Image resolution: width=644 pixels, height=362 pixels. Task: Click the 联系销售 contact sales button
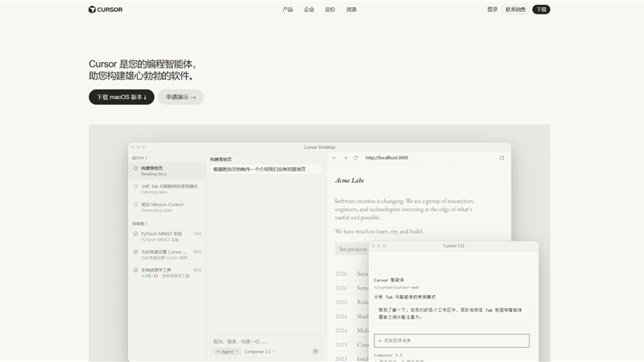click(x=515, y=10)
